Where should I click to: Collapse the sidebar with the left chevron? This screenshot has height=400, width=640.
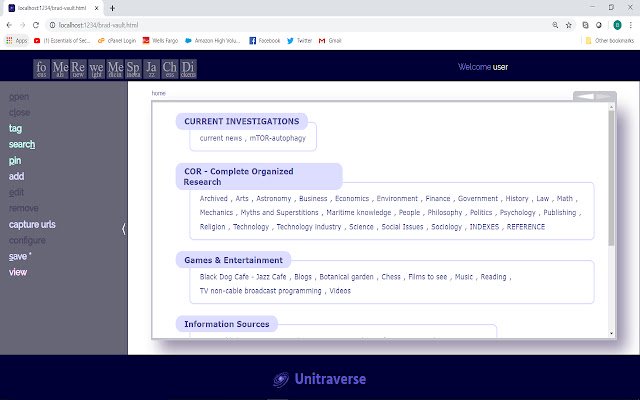pos(124,229)
